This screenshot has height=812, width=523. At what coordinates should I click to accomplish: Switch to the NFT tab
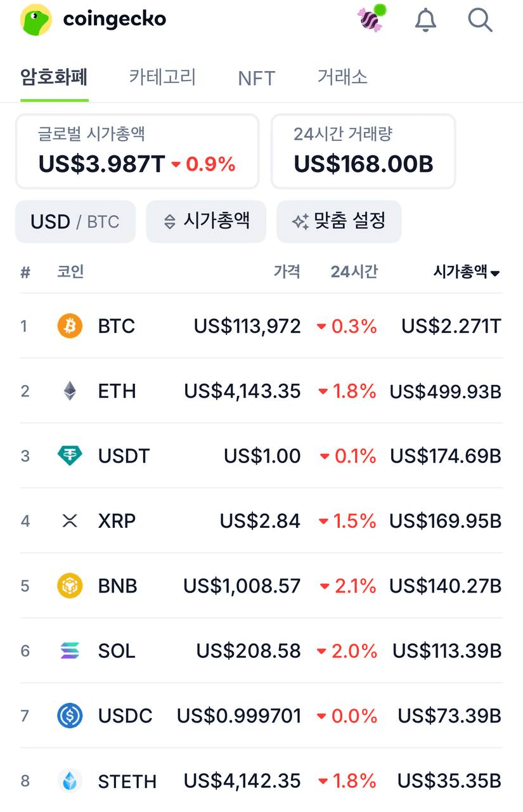[x=256, y=78]
